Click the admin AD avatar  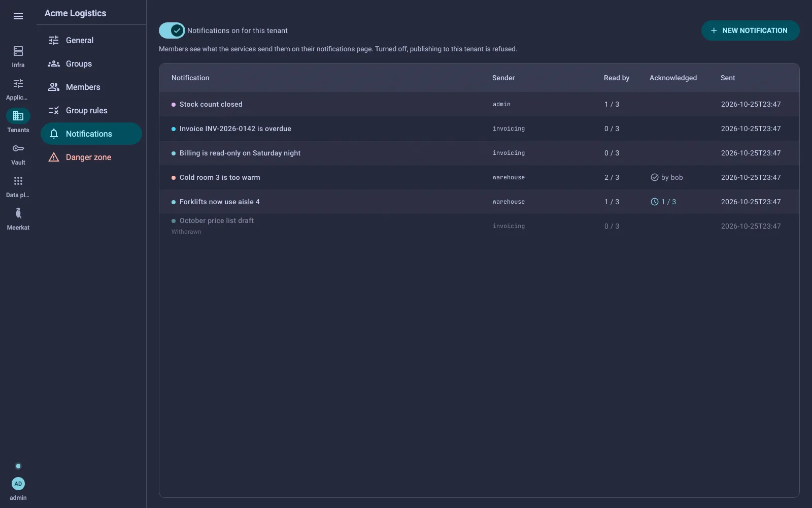(18, 484)
